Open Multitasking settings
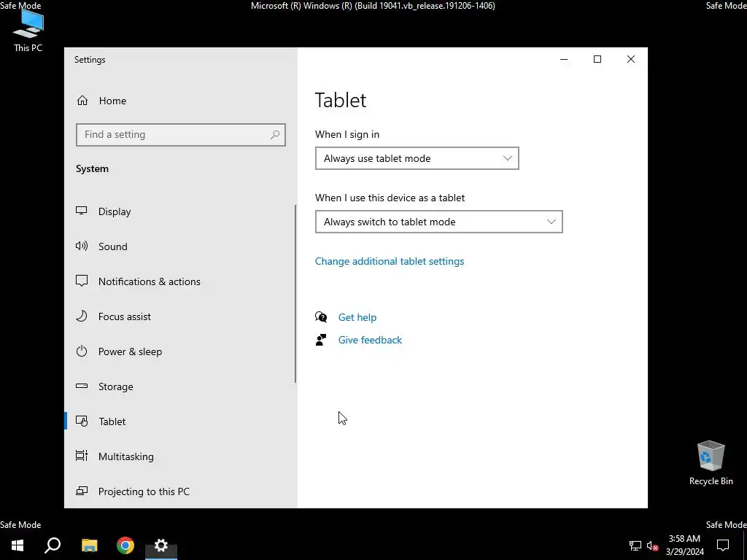This screenshot has height=560, width=747. pos(179,456)
